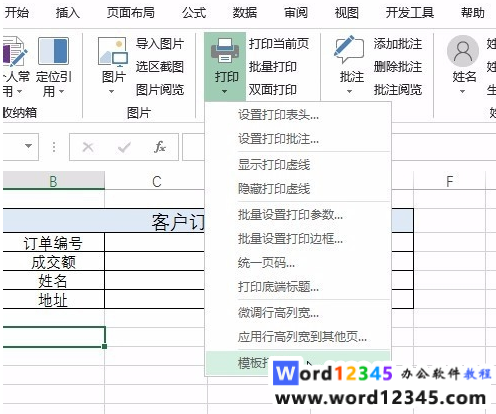Select 设置打印批注... menu item
Screen dimensions: 496x414
point(298,139)
